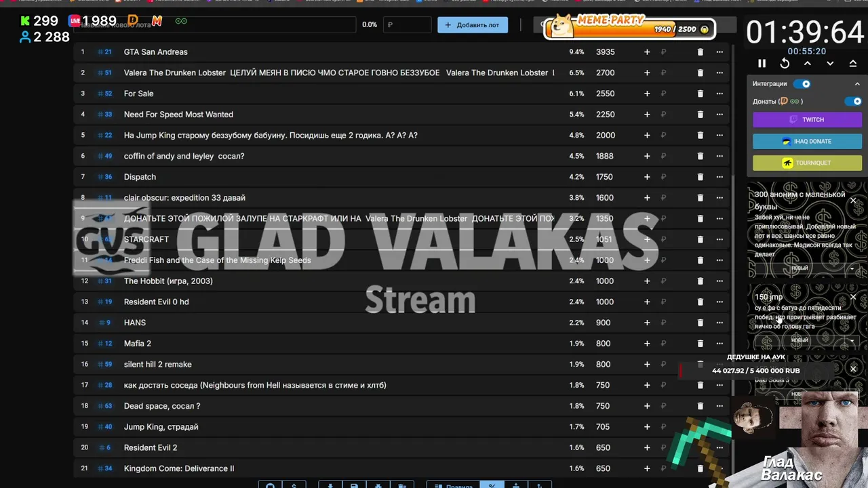This screenshot has height=488, width=868.
Task: Click the 1888 amount in coffin row
Action: (604, 156)
